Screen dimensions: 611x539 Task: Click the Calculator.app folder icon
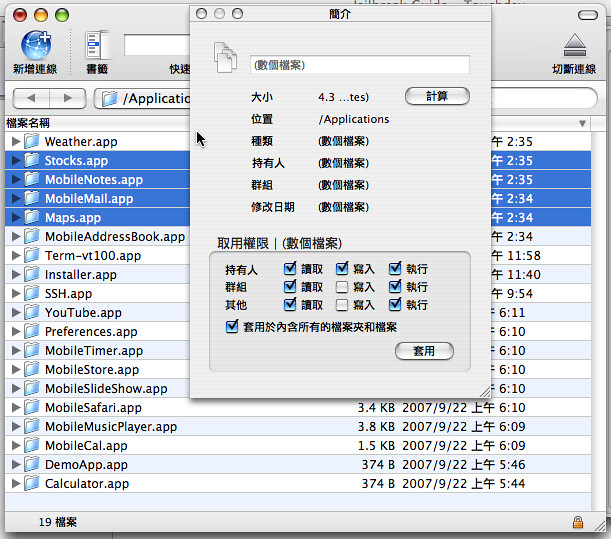pyautogui.click(x=31, y=484)
